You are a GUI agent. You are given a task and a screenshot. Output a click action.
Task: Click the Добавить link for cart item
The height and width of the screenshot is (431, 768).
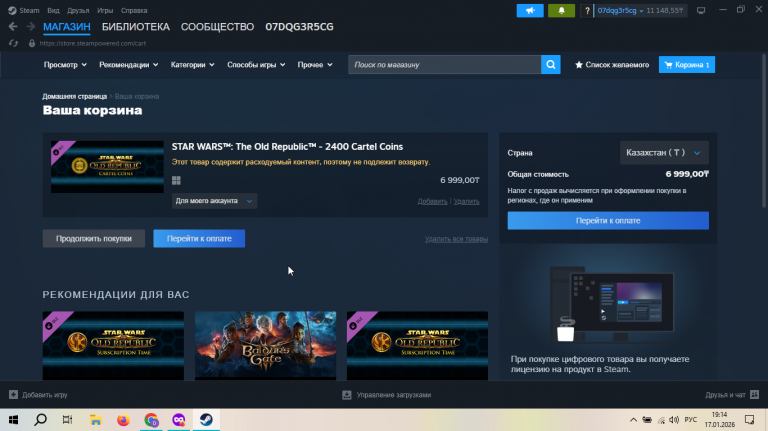[432, 201]
